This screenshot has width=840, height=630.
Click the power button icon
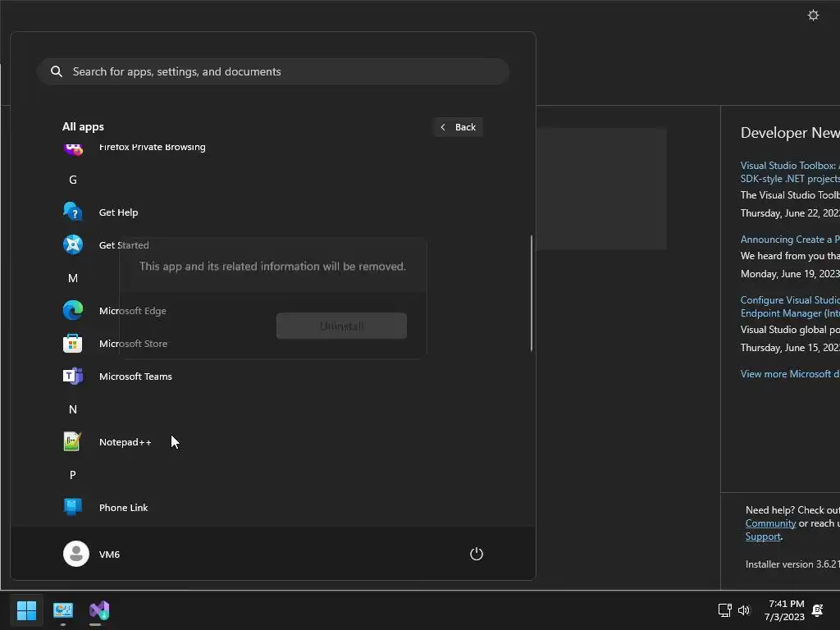[x=477, y=554]
